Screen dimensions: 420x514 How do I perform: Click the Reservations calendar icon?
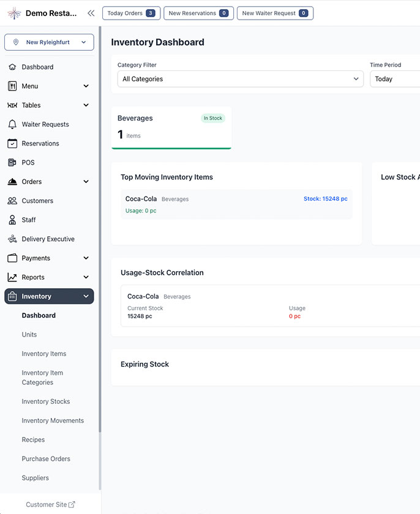12,143
